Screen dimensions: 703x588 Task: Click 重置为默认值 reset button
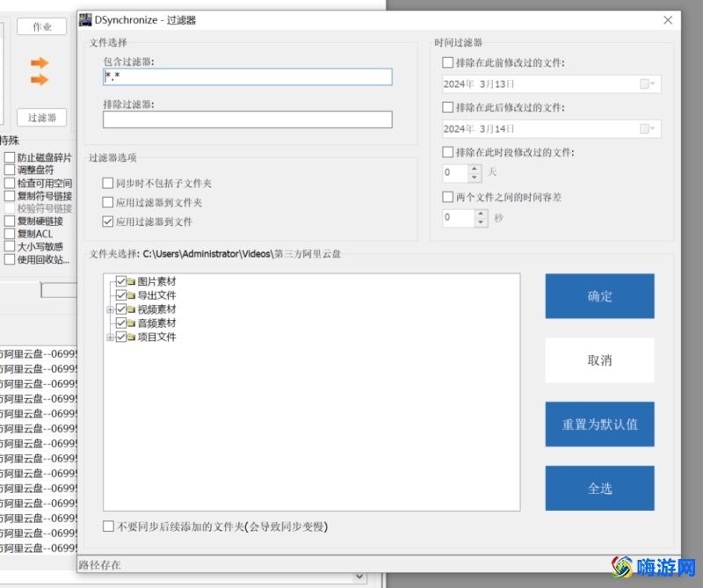point(599,425)
